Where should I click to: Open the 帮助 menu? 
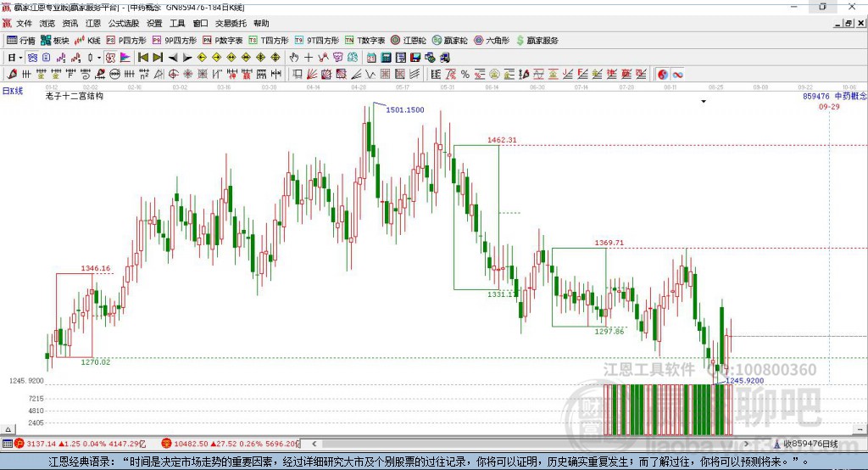click(x=261, y=23)
